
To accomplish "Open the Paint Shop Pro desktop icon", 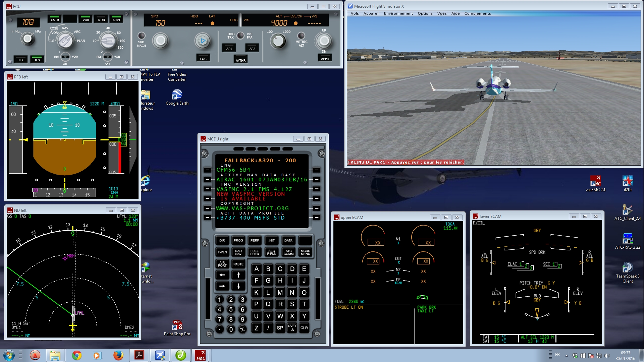I will pos(177,328).
